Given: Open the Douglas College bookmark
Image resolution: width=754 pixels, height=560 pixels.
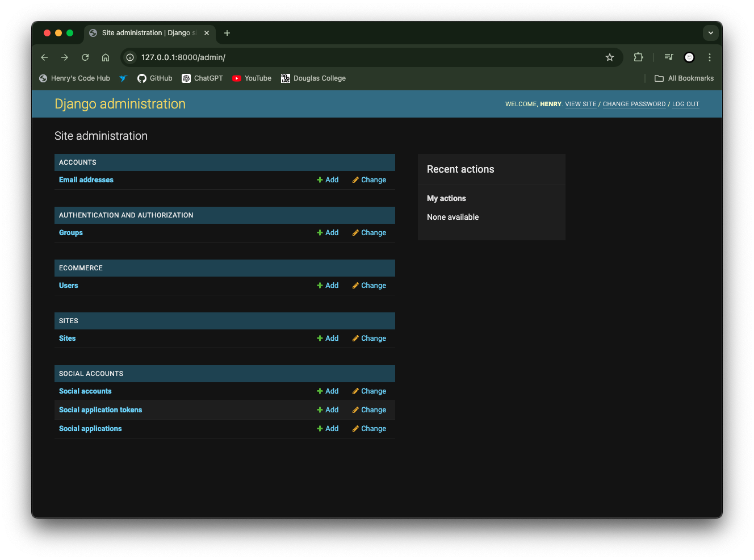Looking at the screenshot, I should [x=313, y=78].
